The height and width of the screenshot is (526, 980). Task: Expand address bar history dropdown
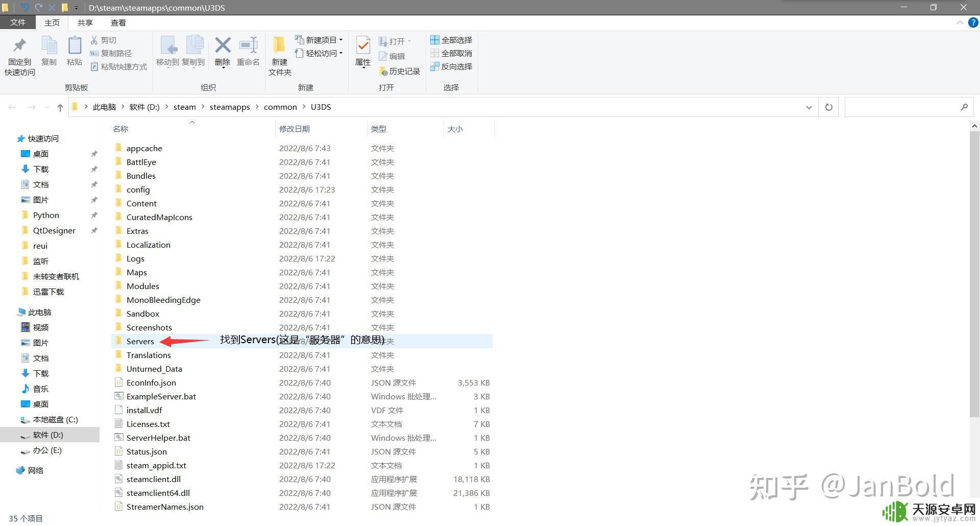(x=809, y=107)
